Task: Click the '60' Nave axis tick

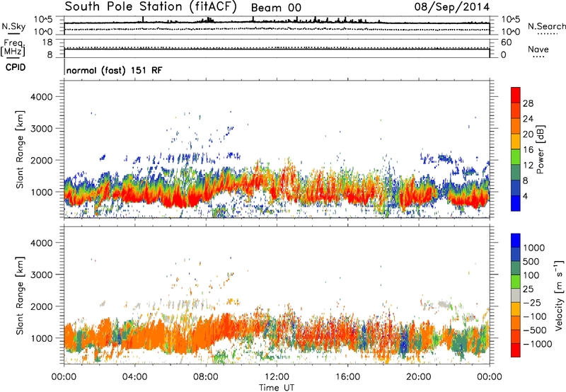Action: (x=507, y=42)
